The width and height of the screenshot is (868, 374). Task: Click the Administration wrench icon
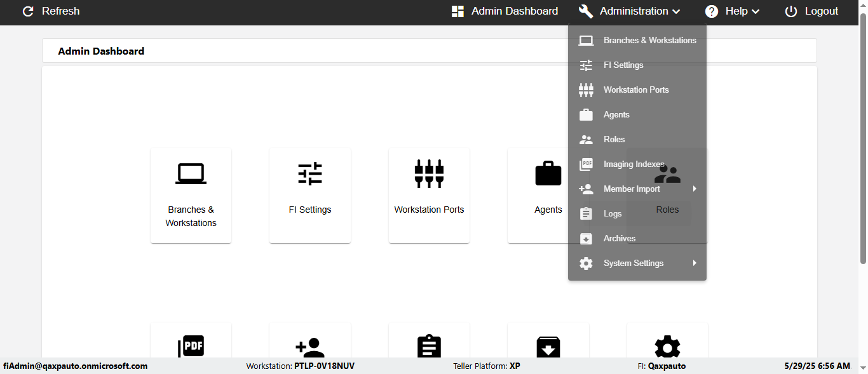coord(586,11)
